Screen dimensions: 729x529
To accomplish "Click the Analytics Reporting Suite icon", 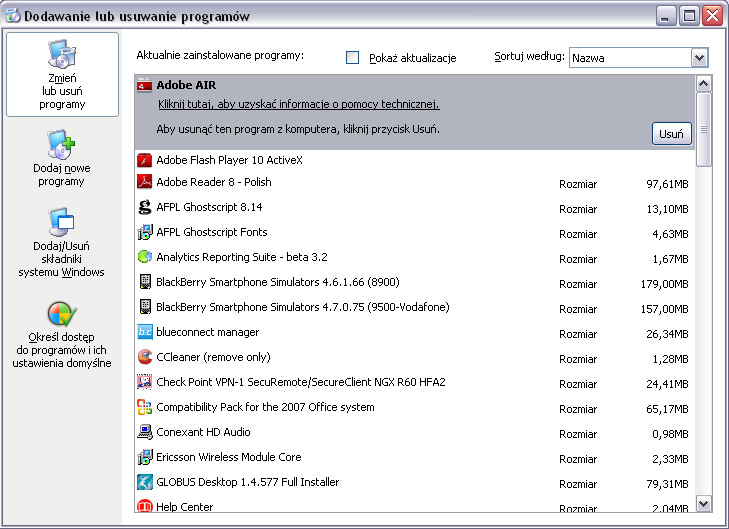I will coord(145,257).
